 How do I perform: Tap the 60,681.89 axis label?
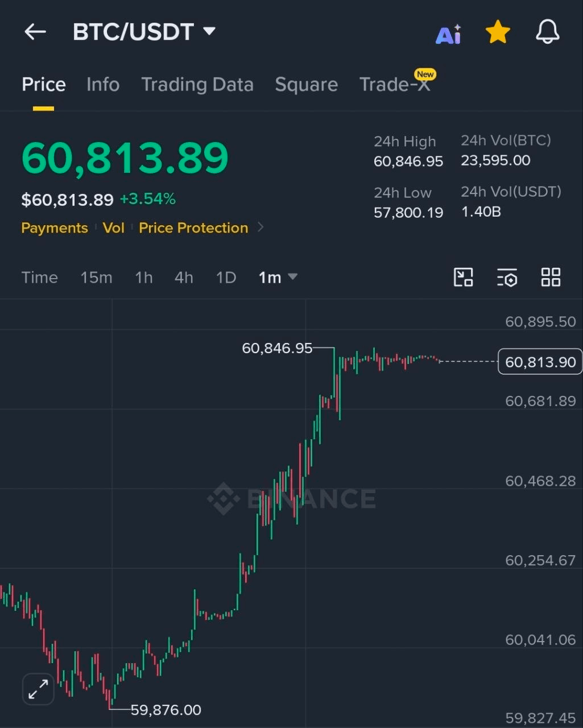click(x=540, y=401)
